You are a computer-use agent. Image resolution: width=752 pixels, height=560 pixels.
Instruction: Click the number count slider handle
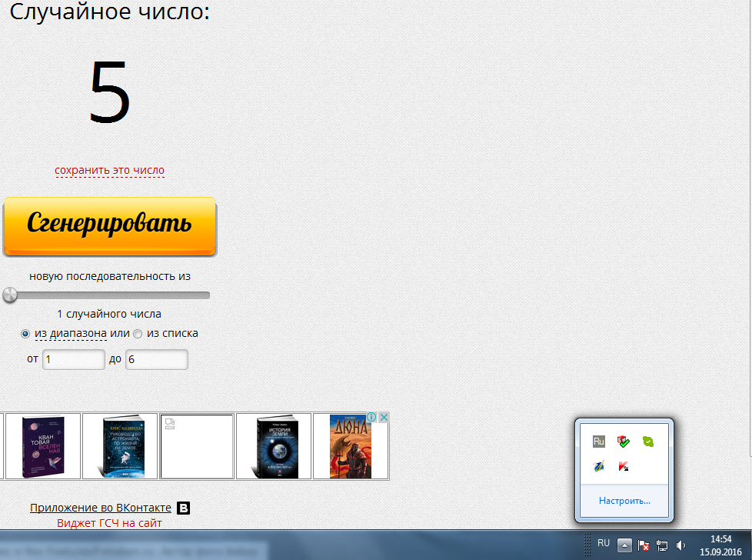tap(9, 295)
